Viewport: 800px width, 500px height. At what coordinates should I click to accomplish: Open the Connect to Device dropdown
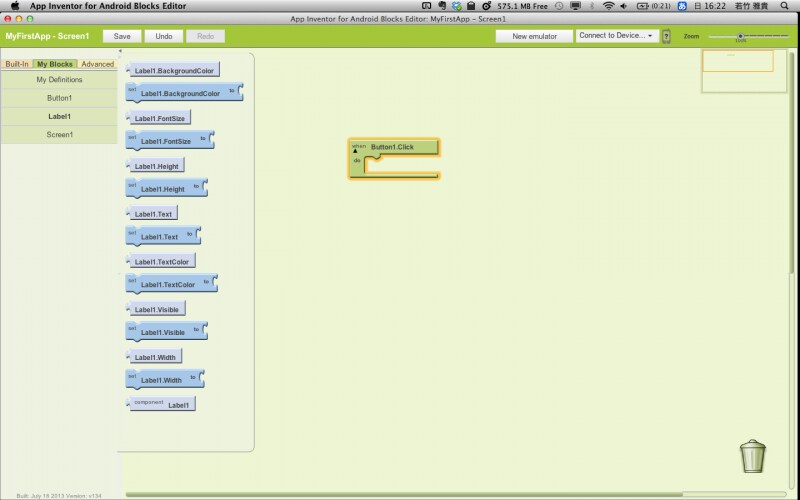click(616, 36)
